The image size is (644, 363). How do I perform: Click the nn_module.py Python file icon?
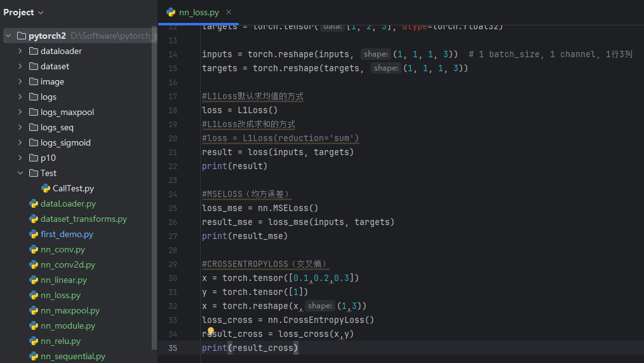click(x=34, y=325)
